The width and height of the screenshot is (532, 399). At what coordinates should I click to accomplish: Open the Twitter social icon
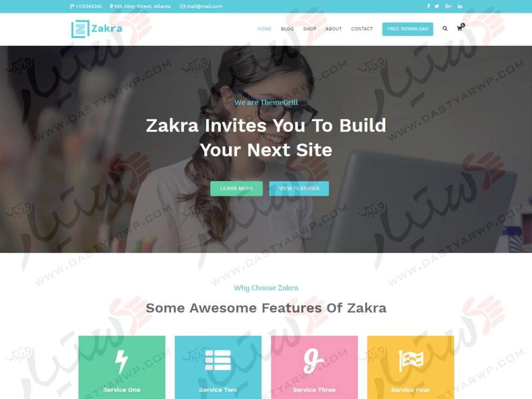(x=437, y=6)
